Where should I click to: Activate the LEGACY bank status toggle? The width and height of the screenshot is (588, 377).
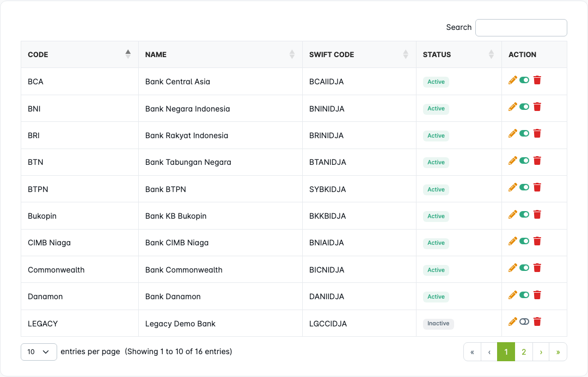pos(524,322)
